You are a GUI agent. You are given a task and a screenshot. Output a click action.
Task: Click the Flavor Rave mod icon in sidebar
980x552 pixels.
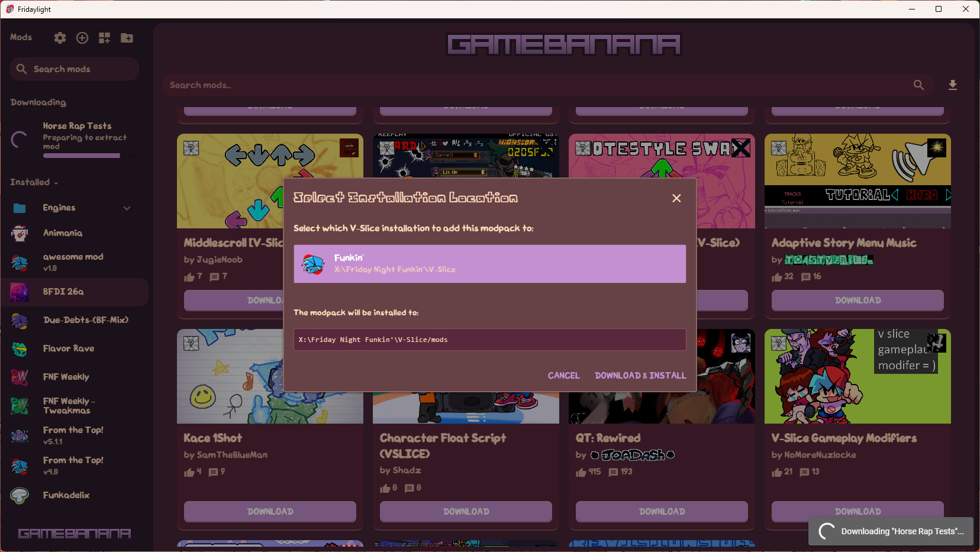pyautogui.click(x=20, y=348)
